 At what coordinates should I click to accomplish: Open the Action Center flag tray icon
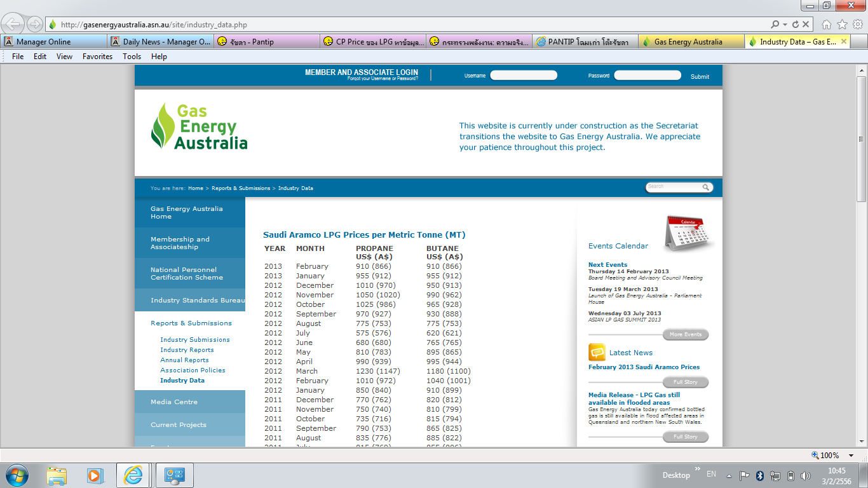(x=745, y=475)
